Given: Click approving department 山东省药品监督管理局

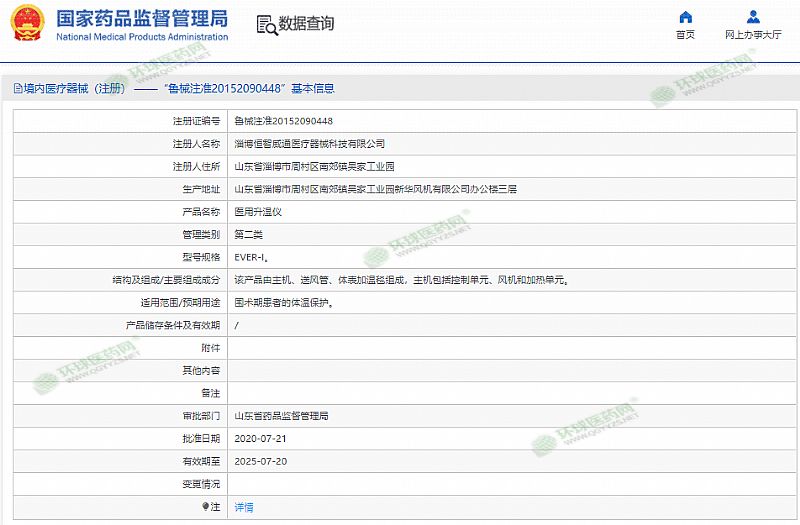Looking at the screenshot, I should tap(281, 416).
